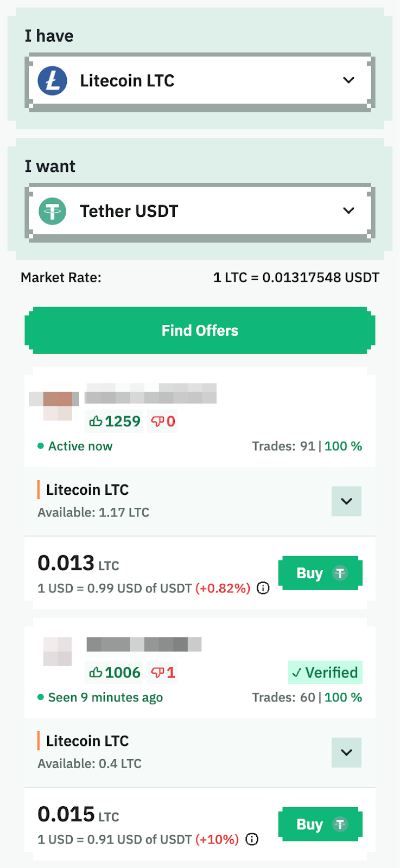This screenshot has width=400, height=868.
Task: Expand Litecoin LTC offer with 0.4 LTC available
Action: click(x=346, y=752)
